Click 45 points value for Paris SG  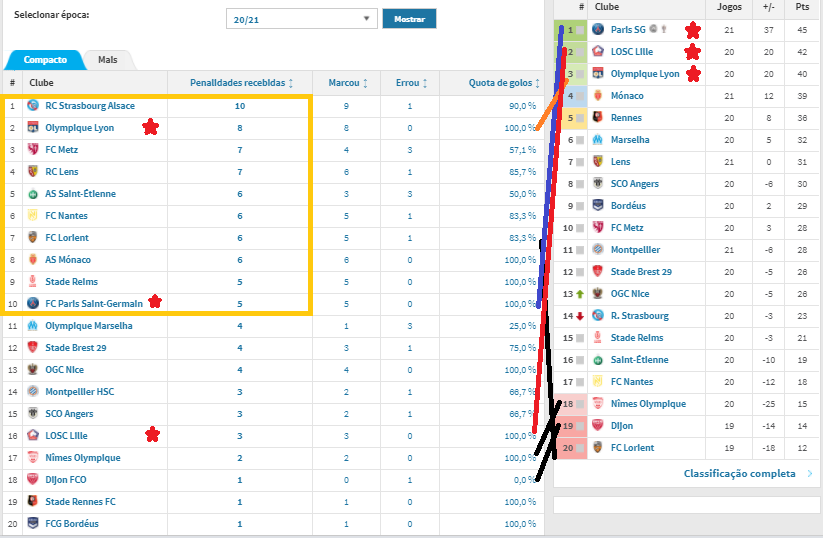coord(802,30)
